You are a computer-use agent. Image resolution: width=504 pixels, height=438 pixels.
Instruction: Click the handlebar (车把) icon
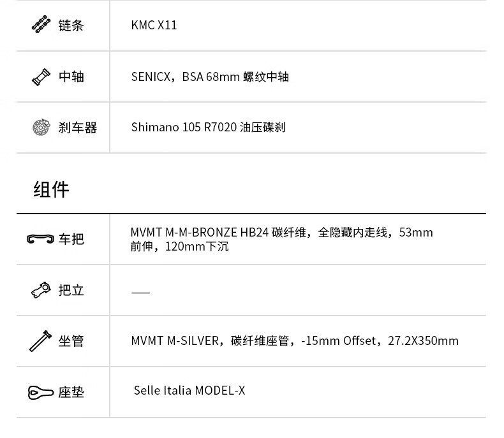click(x=40, y=239)
